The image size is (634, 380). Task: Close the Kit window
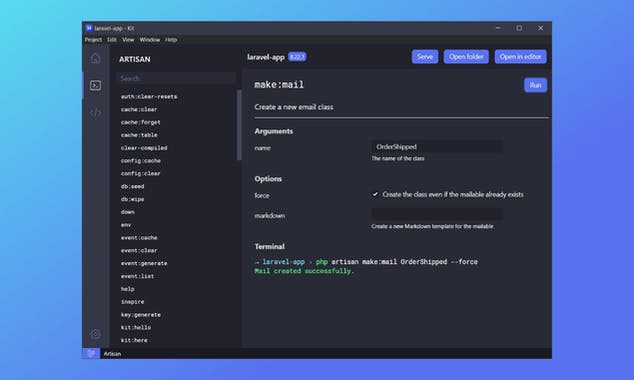(x=541, y=28)
